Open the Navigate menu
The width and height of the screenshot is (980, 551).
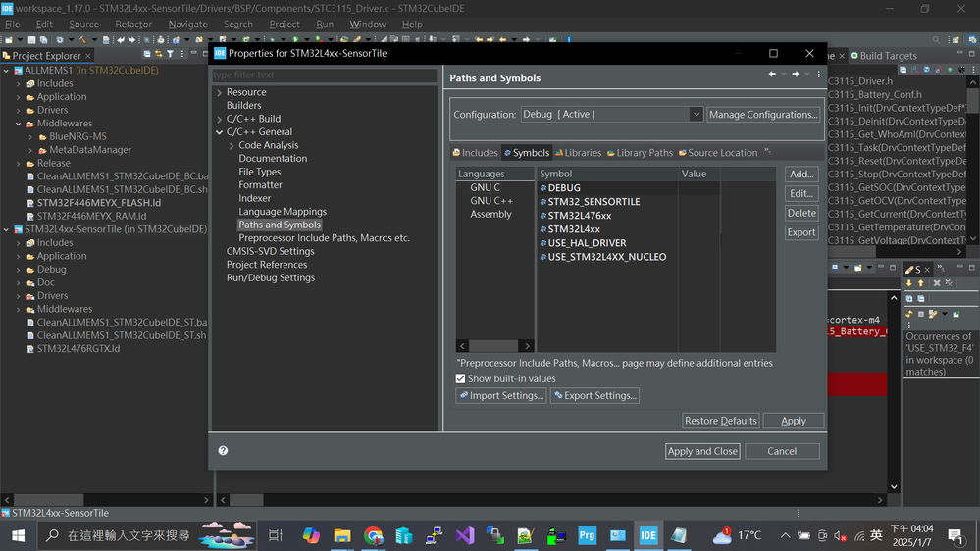(187, 25)
